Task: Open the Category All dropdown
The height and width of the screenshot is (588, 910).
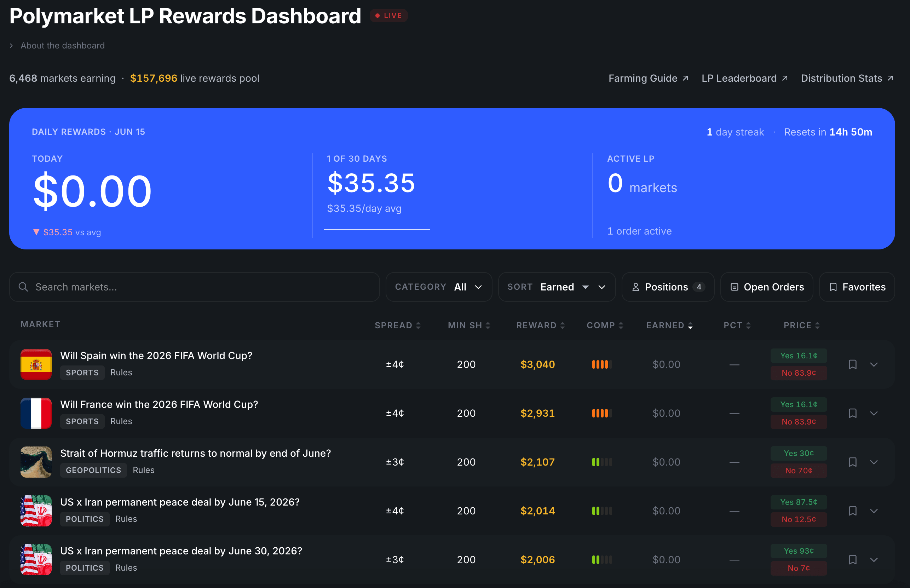Action: click(439, 287)
